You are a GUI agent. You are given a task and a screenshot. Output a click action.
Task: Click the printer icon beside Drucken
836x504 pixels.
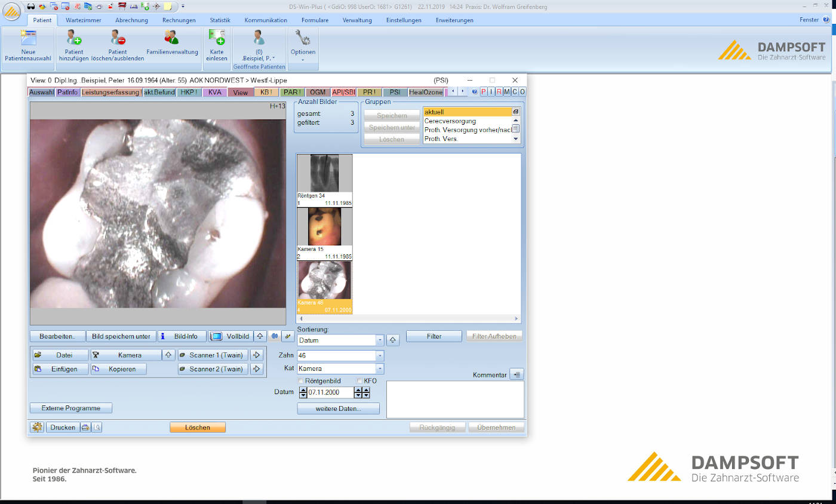click(x=85, y=427)
